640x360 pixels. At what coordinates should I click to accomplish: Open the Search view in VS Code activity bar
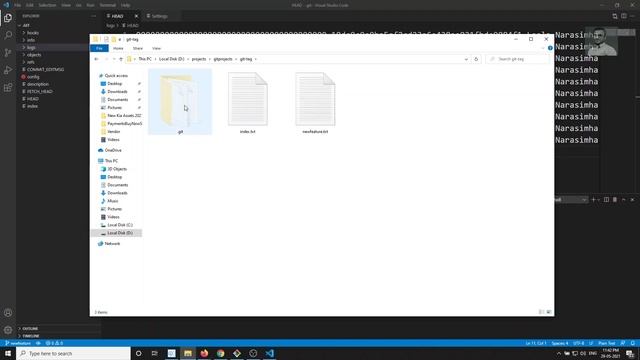click(x=8, y=36)
